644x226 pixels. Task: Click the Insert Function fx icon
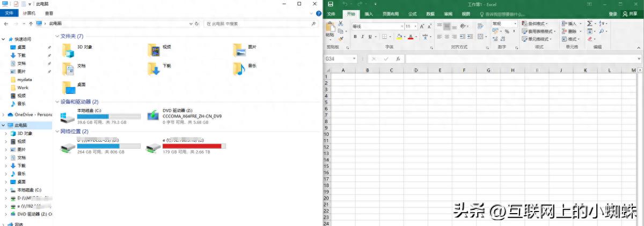point(398,59)
